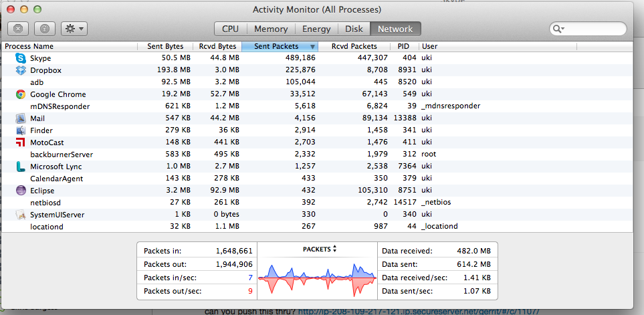
Task: Select the netbiosd process name
Action: coord(45,203)
